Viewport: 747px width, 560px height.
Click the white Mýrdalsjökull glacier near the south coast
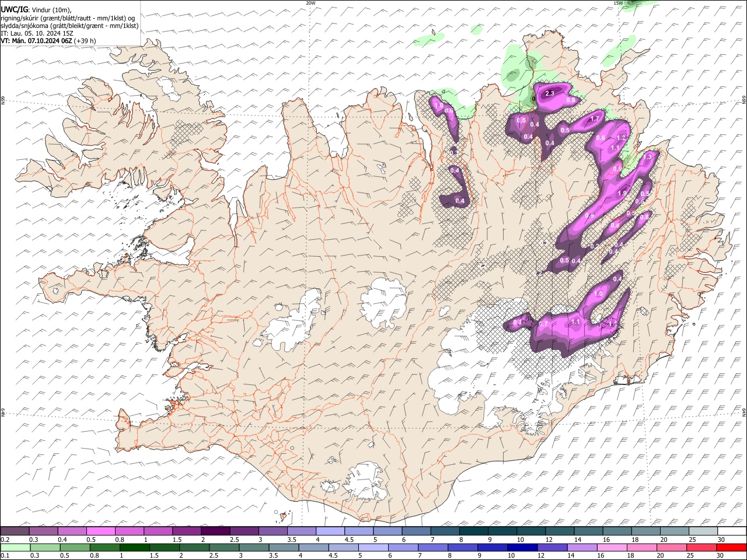click(x=365, y=482)
